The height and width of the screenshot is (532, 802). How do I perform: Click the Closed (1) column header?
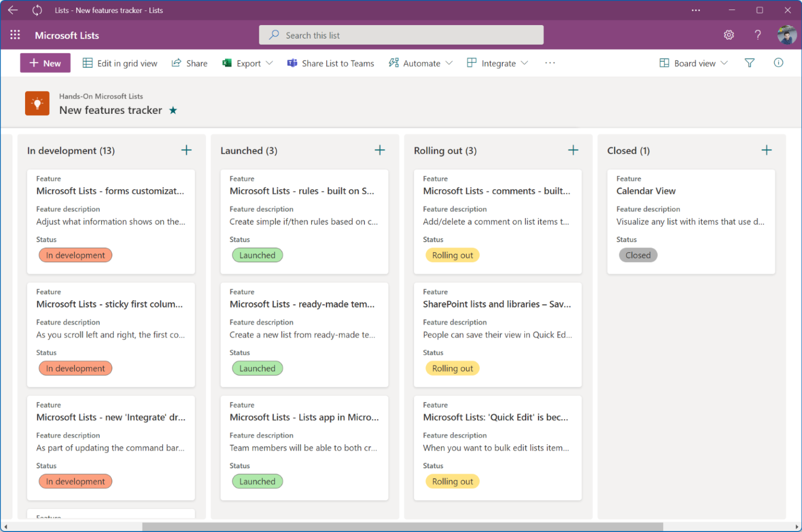click(x=628, y=151)
